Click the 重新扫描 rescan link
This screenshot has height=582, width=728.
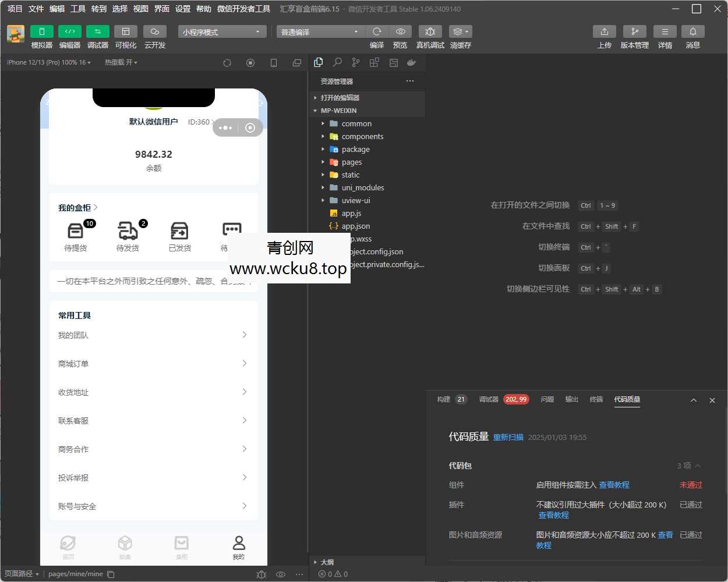click(508, 437)
